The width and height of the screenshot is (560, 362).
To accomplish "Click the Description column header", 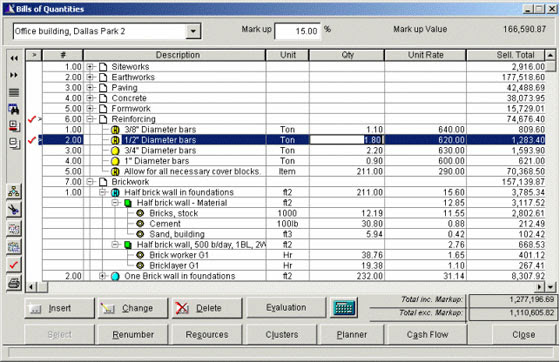I will point(174,55).
